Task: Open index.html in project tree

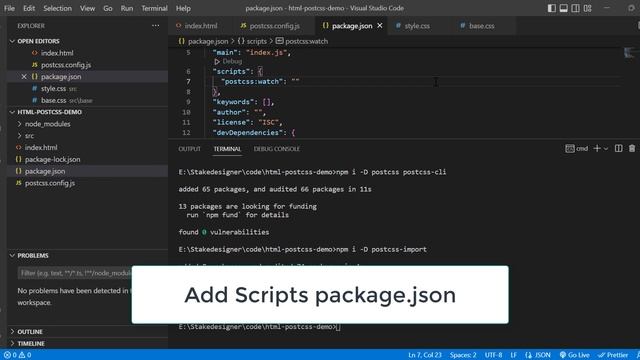Action: click(41, 148)
